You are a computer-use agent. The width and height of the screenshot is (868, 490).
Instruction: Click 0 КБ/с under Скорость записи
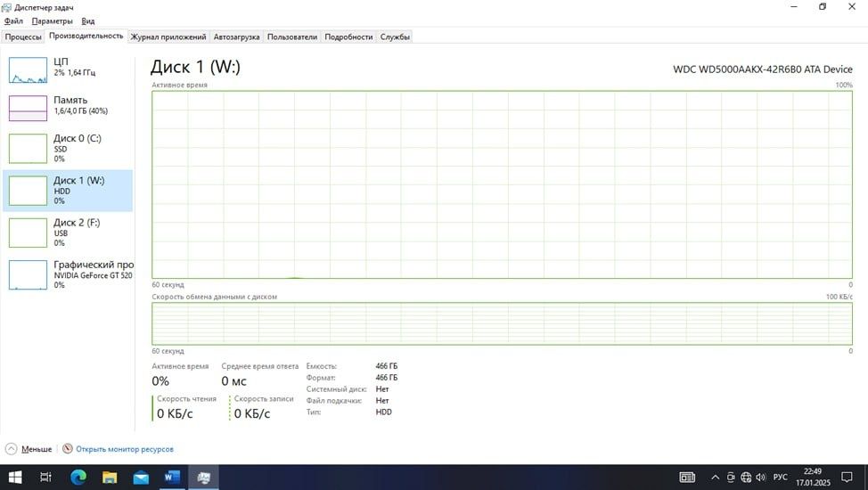pyautogui.click(x=252, y=413)
